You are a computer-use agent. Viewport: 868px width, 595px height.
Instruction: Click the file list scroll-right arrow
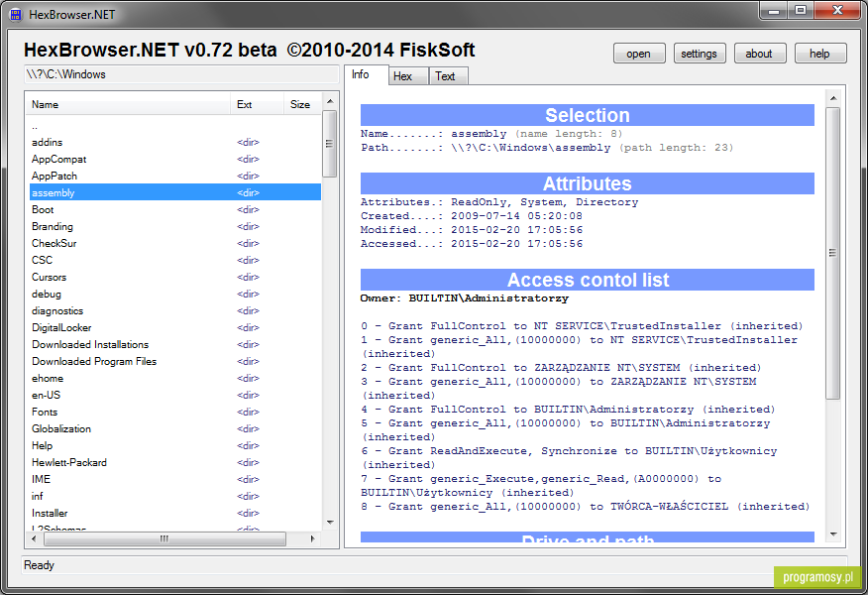point(313,538)
